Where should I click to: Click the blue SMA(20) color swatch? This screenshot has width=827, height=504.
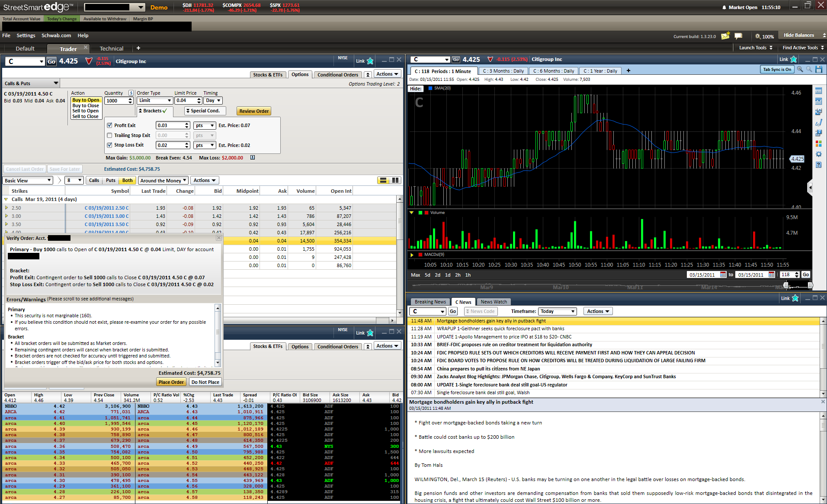tap(430, 88)
